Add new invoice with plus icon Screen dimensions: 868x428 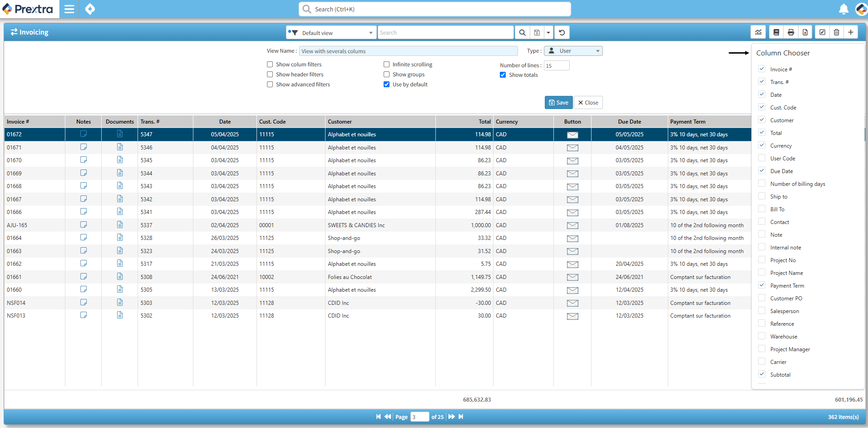tap(851, 32)
